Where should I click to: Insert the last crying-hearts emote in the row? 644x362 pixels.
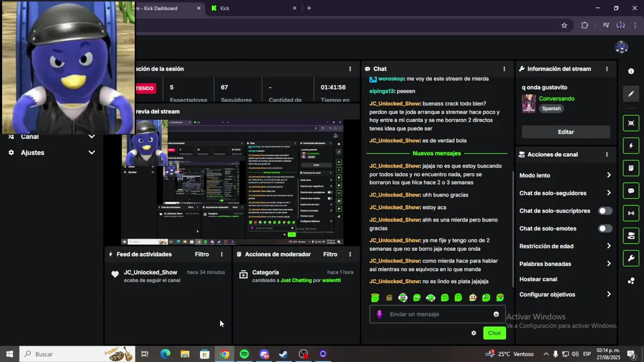pyautogui.click(x=500, y=298)
